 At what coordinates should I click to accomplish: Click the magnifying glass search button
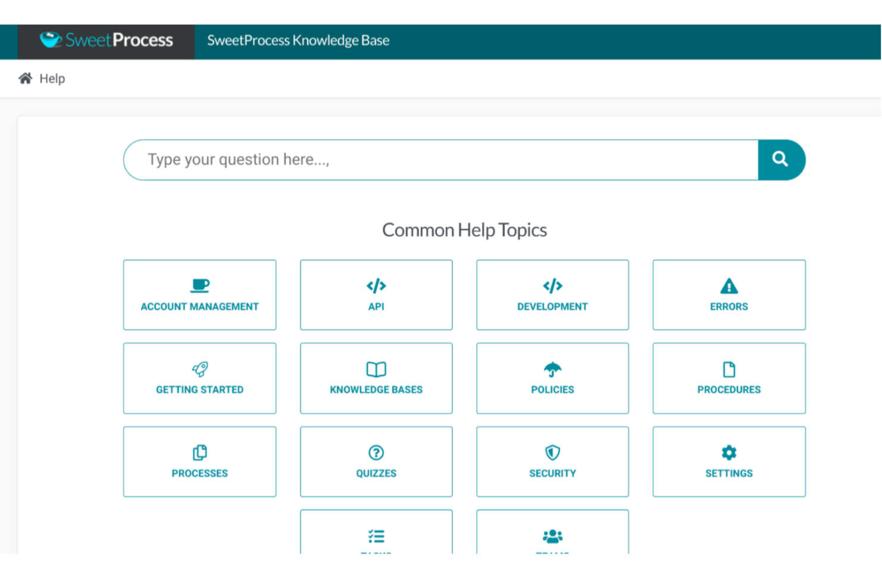[x=781, y=159]
